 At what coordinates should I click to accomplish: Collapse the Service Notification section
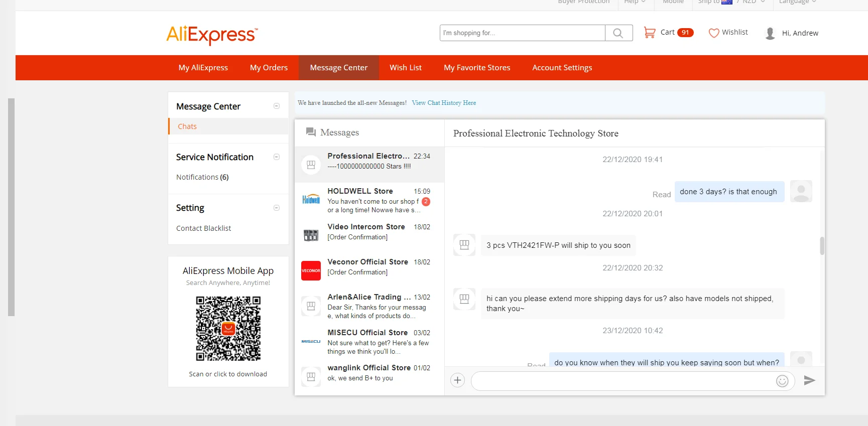[277, 157]
